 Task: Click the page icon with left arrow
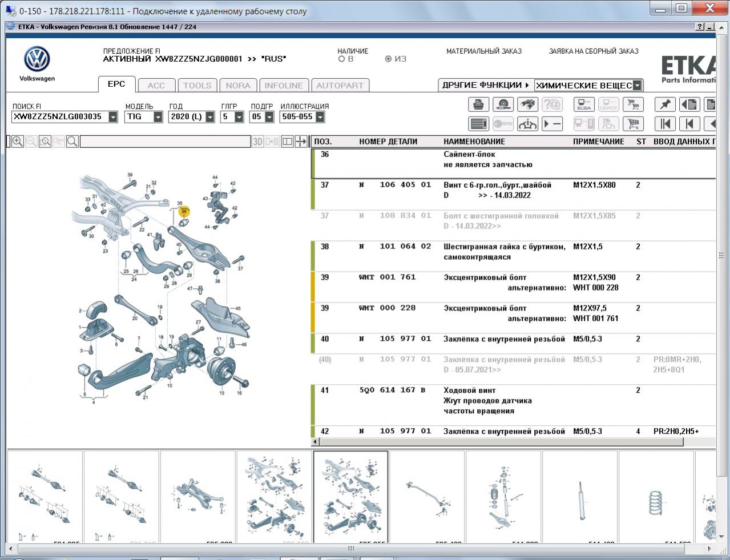[689, 104]
